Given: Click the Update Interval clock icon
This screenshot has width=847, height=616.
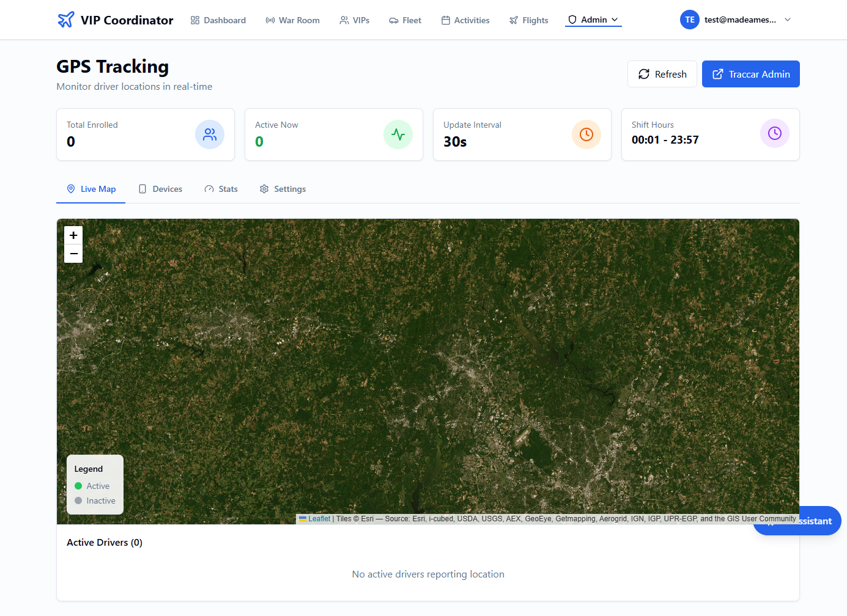Looking at the screenshot, I should pos(586,134).
